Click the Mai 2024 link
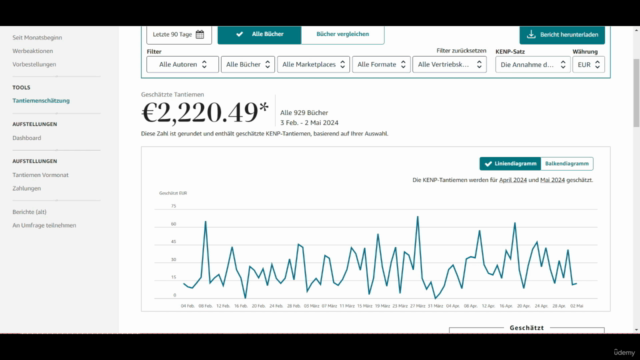This screenshot has height=360, width=640. [552, 180]
